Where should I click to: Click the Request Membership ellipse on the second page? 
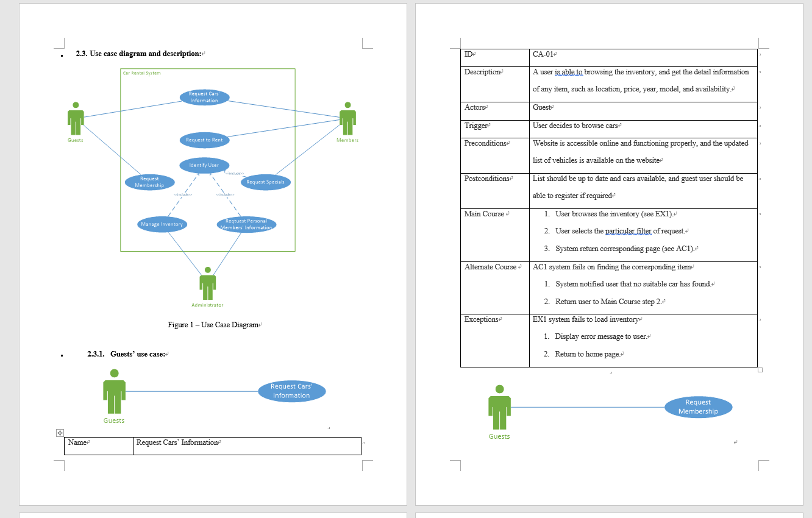coord(698,407)
